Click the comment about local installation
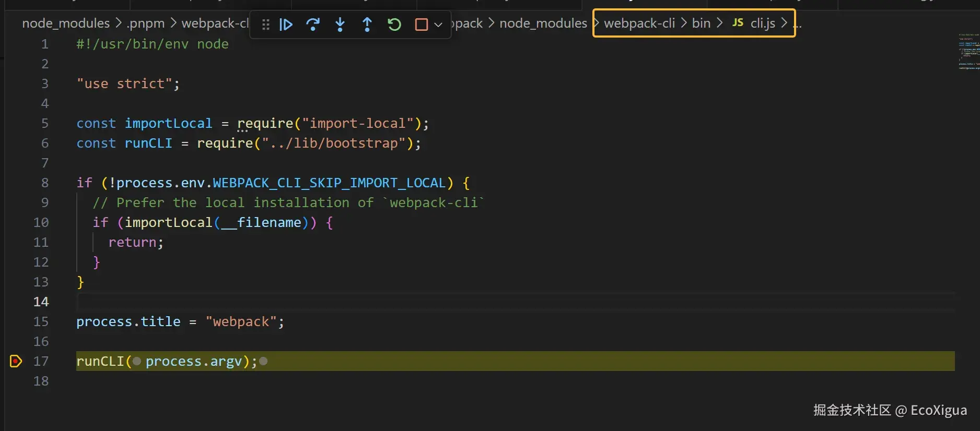Screen dimensions: 980x431 tap(288, 202)
